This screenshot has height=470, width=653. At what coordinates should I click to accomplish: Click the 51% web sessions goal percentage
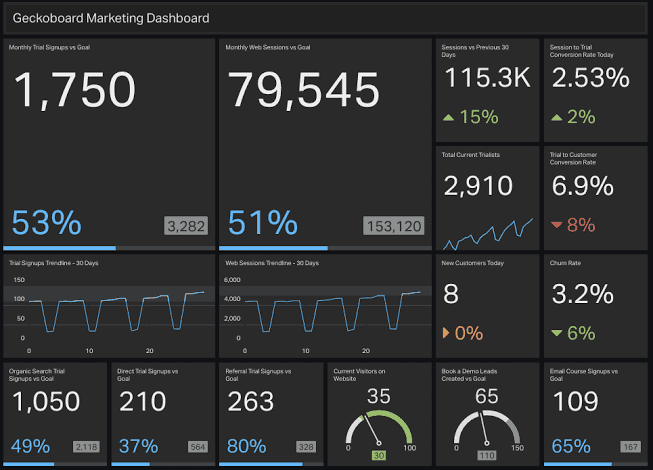click(x=263, y=223)
